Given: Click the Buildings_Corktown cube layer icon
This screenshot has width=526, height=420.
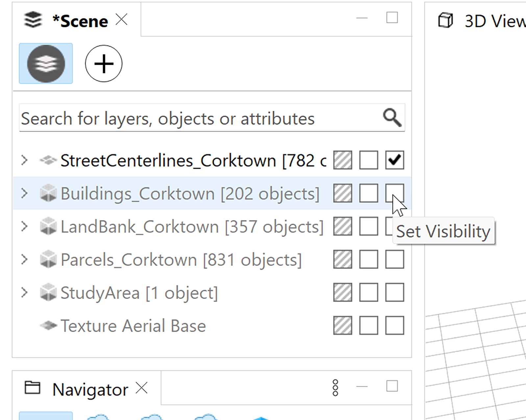Looking at the screenshot, I should [49, 194].
